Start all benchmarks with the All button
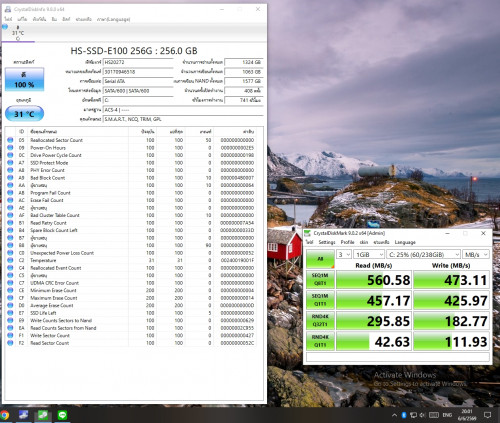This screenshot has width=500, height=423. 320,259
